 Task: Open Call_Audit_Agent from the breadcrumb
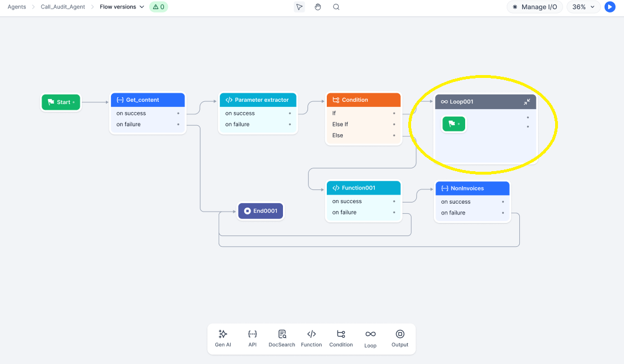pos(61,7)
